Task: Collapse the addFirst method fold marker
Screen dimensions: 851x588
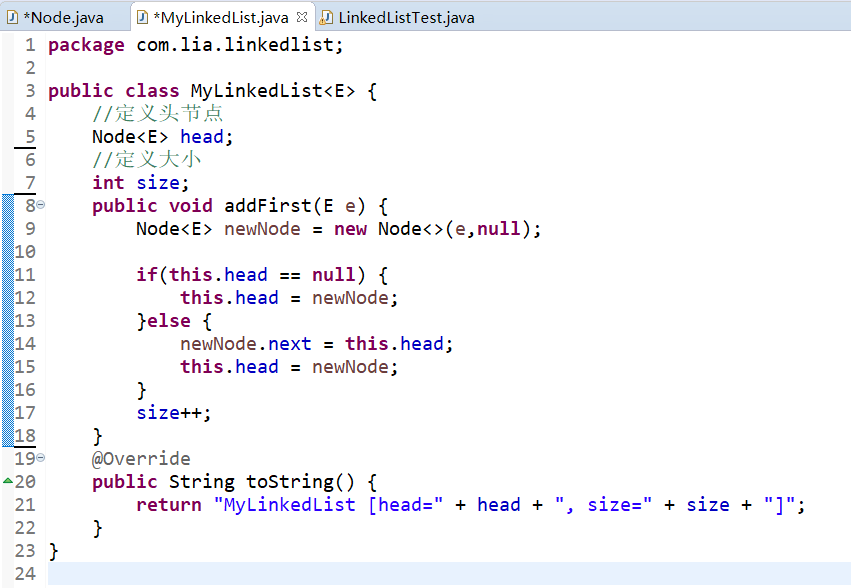Action: pyautogui.click(x=41, y=205)
